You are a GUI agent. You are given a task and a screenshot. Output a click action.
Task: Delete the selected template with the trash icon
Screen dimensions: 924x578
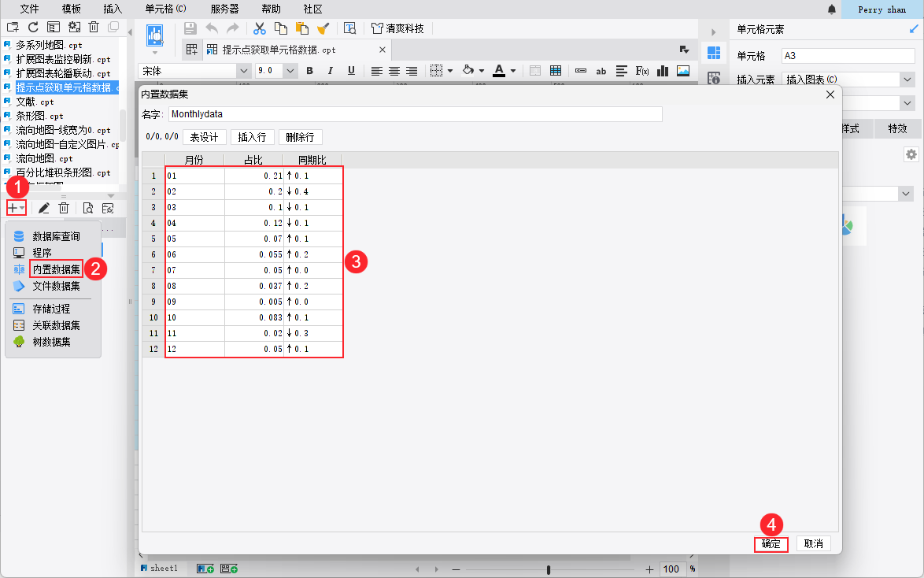click(94, 27)
